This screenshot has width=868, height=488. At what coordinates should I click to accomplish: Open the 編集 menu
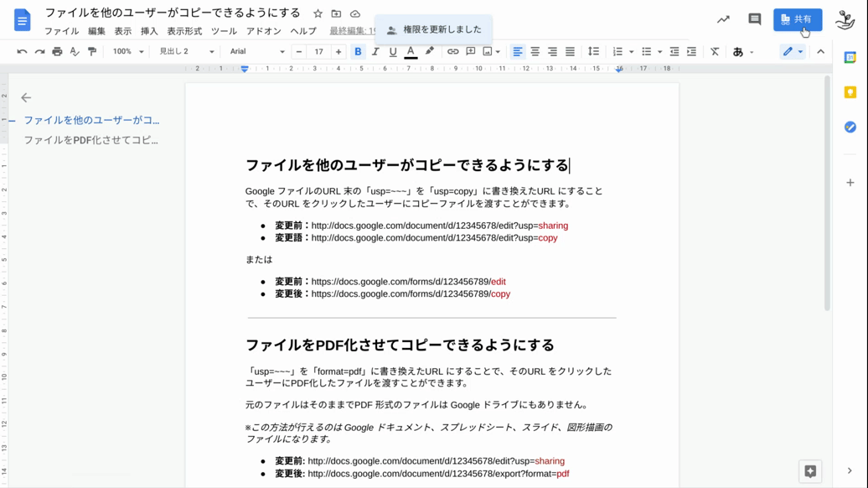pyautogui.click(x=96, y=31)
